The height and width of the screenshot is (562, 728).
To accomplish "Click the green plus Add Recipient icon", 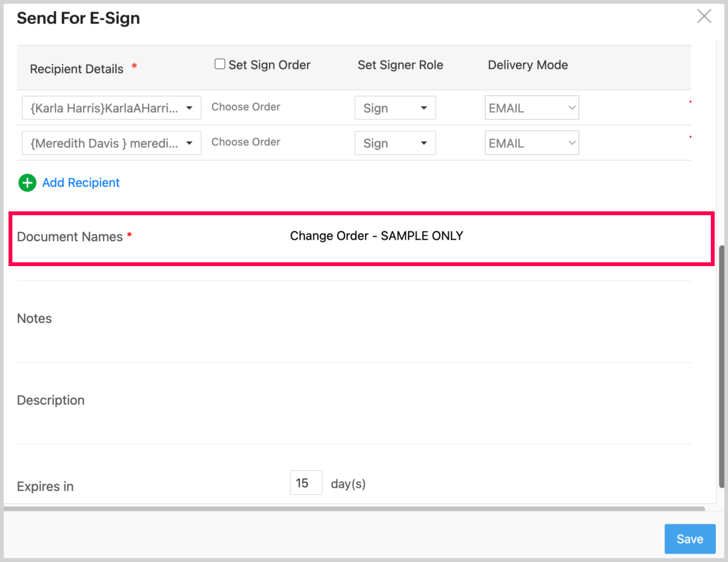I will (x=27, y=183).
